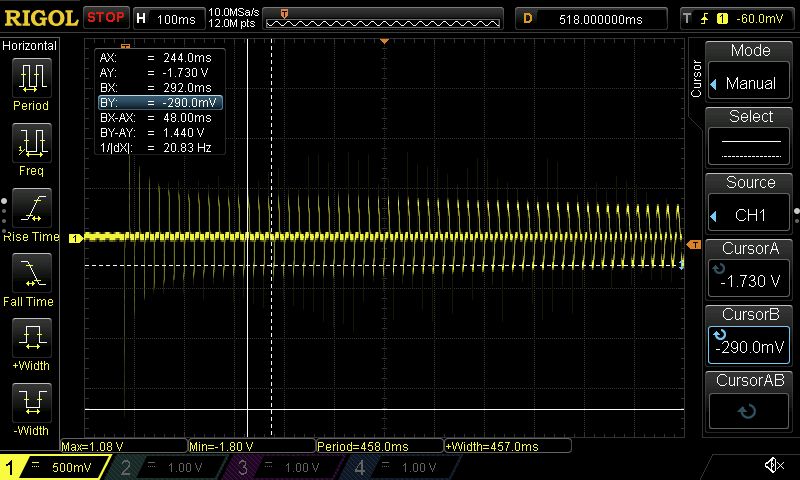The width and height of the screenshot is (800, 480).
Task: Click the highlighted BY = -290.0mV row
Action: 160,103
